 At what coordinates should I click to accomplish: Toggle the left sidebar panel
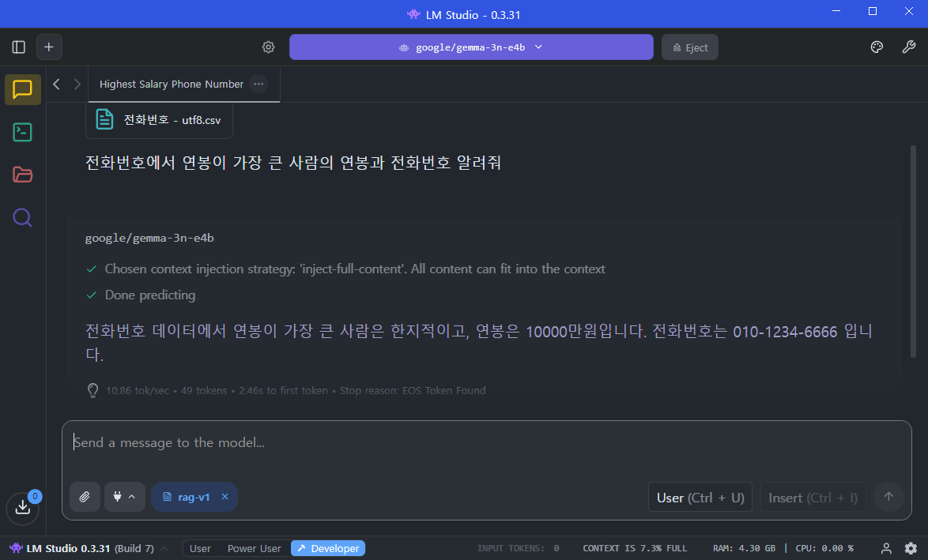pos(19,47)
